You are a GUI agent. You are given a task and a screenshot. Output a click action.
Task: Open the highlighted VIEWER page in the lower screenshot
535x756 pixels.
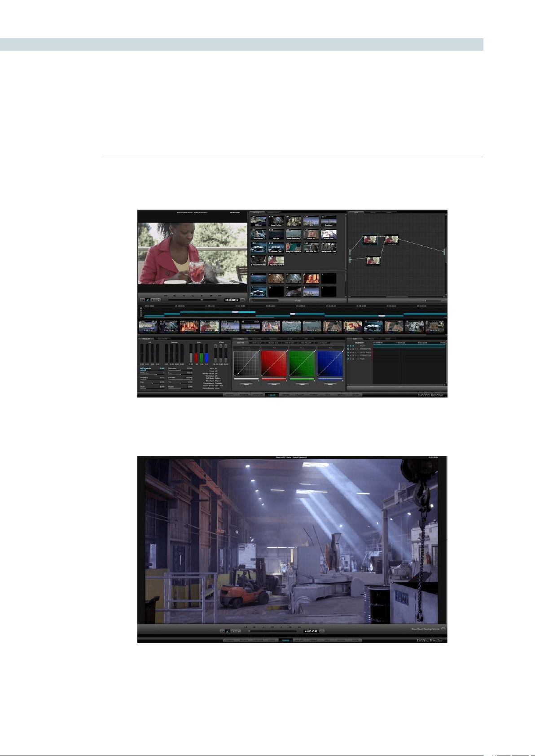[x=285, y=640]
